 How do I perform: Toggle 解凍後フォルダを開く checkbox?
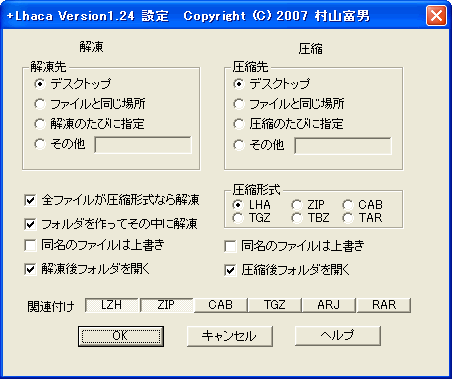tap(30, 269)
